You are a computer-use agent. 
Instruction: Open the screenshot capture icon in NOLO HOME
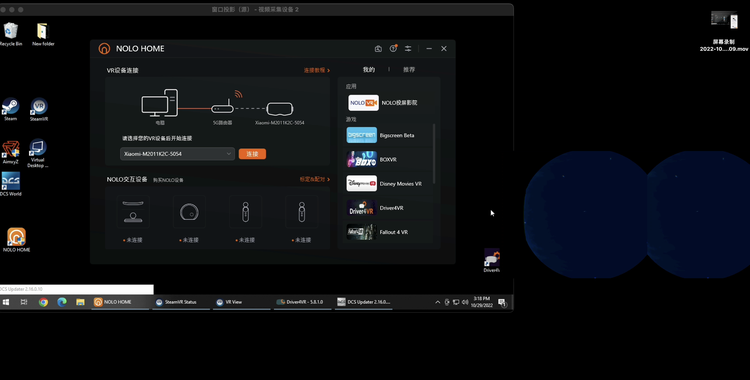(x=378, y=48)
